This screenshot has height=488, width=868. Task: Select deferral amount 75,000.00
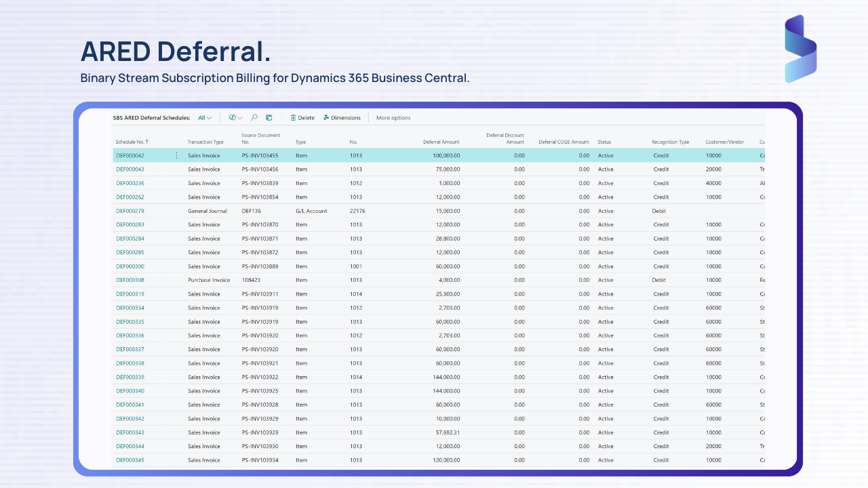tap(448, 169)
